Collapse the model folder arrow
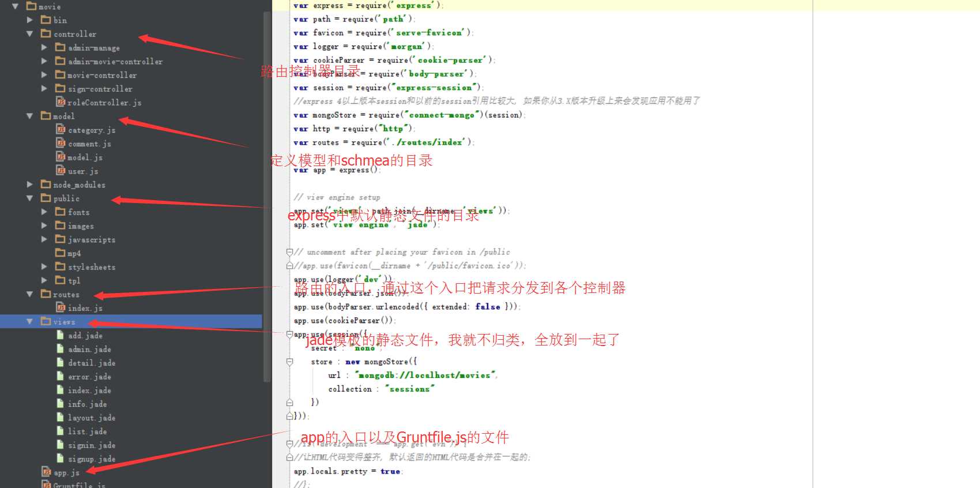This screenshot has width=980, height=488. coord(29,116)
